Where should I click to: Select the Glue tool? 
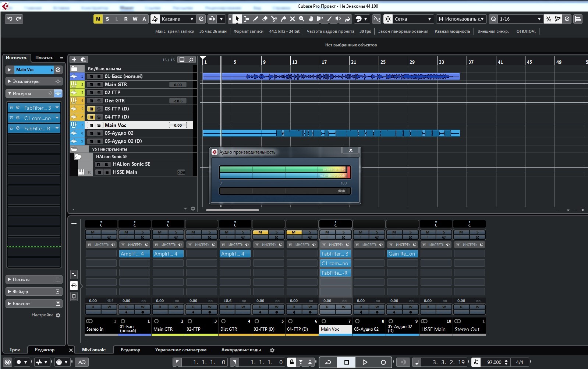(283, 19)
